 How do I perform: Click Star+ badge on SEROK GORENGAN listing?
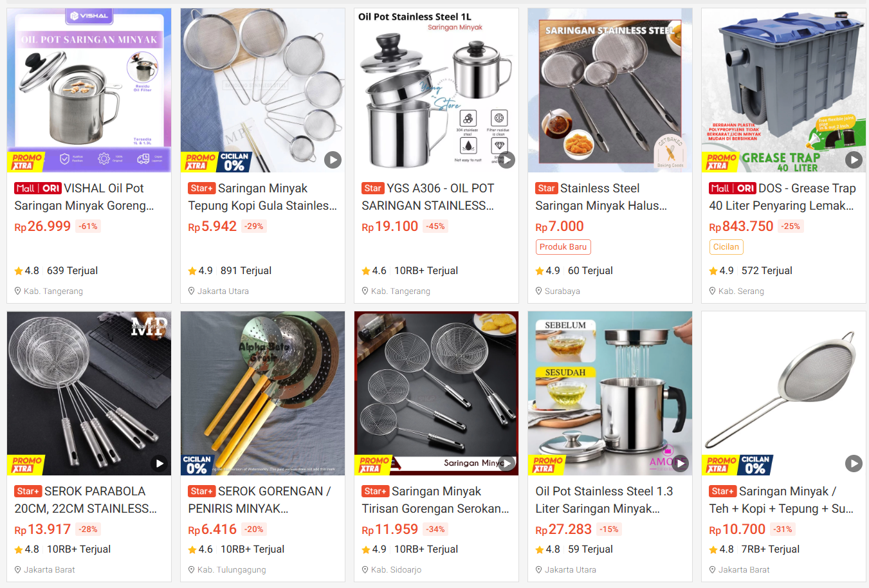coord(202,492)
